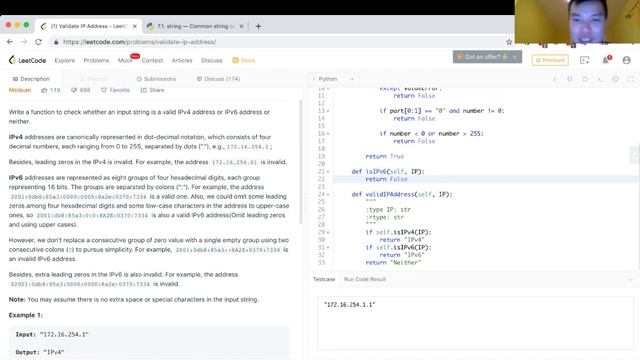The image size is (640, 360).
Task: Open Discuss in the top navigation
Action: [212, 60]
